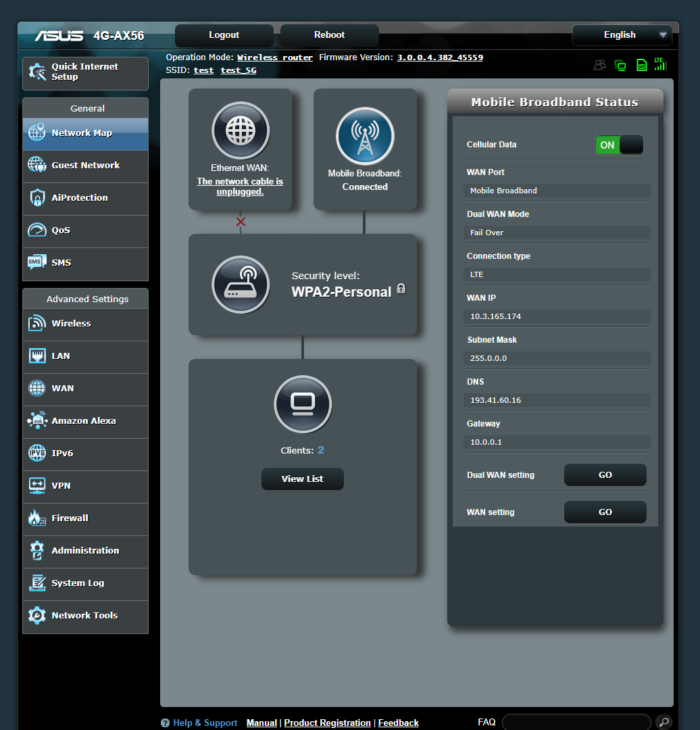Open the Manual link
The height and width of the screenshot is (730, 700).
coord(261,723)
